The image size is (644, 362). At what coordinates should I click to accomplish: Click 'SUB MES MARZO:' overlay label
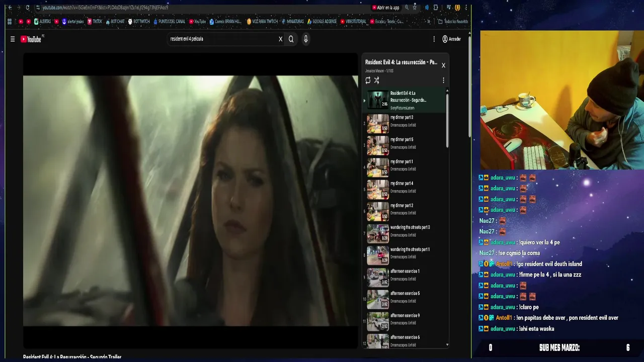click(x=559, y=348)
